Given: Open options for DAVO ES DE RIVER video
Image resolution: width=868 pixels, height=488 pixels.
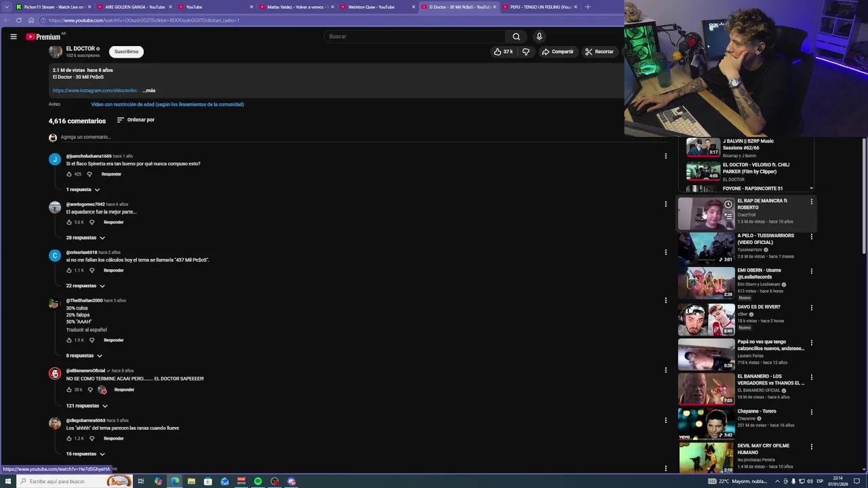Looking at the screenshot, I should tap(811, 308).
